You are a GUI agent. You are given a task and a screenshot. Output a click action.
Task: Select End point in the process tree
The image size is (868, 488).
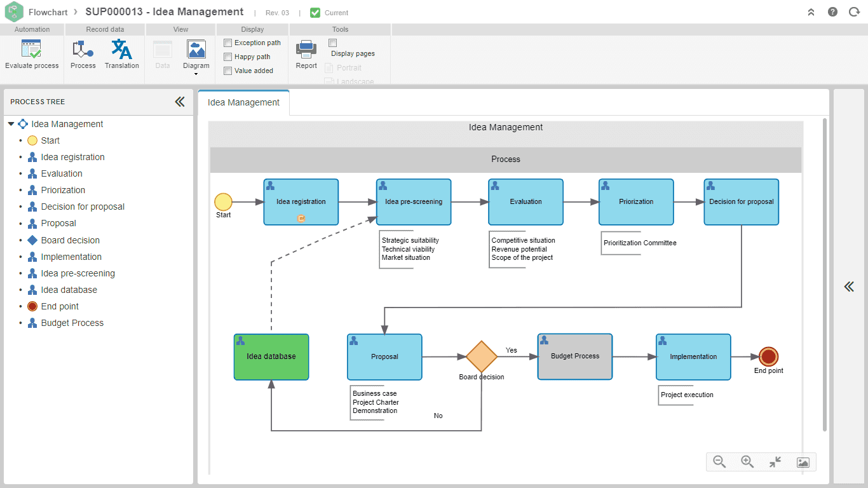tap(60, 306)
